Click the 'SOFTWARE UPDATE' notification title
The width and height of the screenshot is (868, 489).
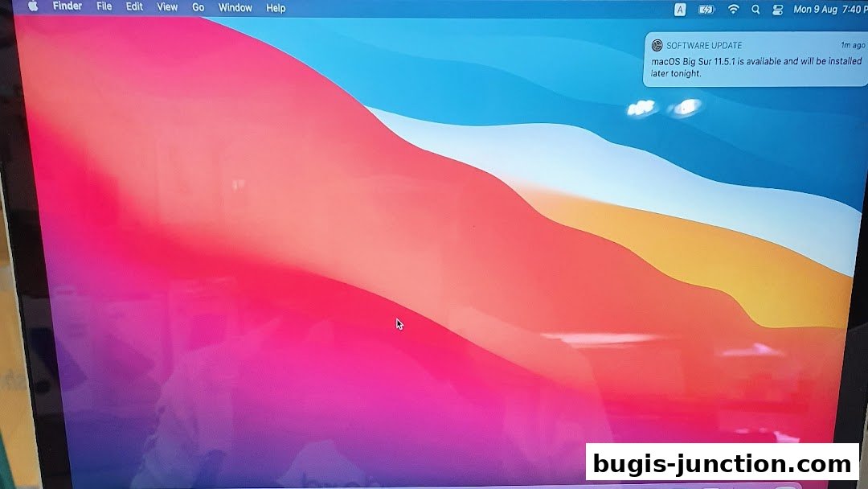704,45
